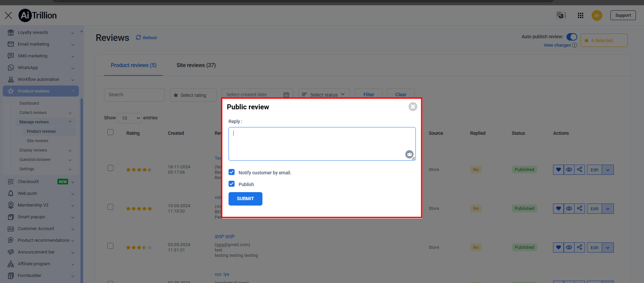Image resolution: width=644 pixels, height=283 pixels.
Task: Close the Public review dialog
Action: point(413,107)
